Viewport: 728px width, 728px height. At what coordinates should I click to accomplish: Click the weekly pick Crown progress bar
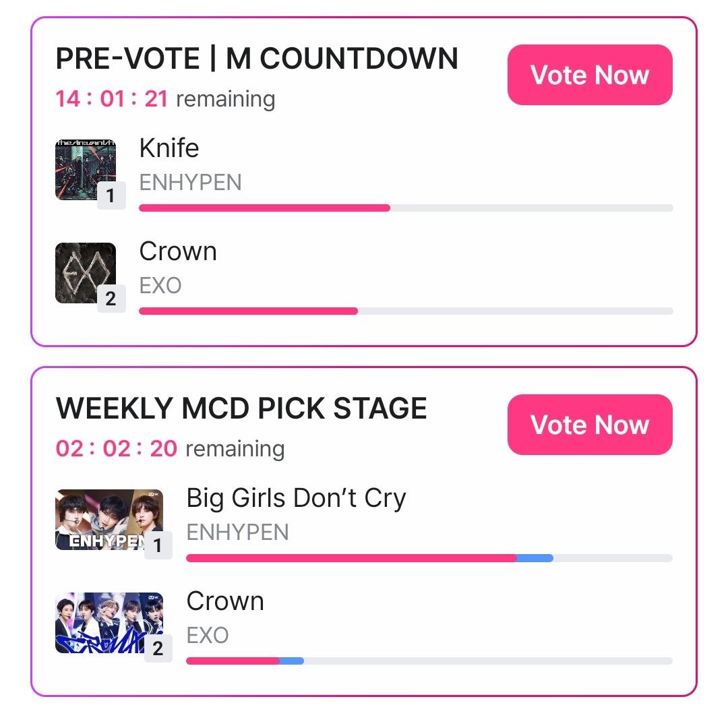tap(429, 661)
